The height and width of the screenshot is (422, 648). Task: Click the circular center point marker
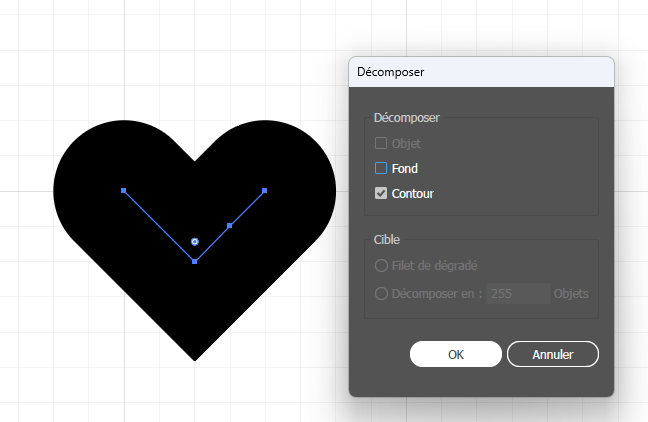194,241
